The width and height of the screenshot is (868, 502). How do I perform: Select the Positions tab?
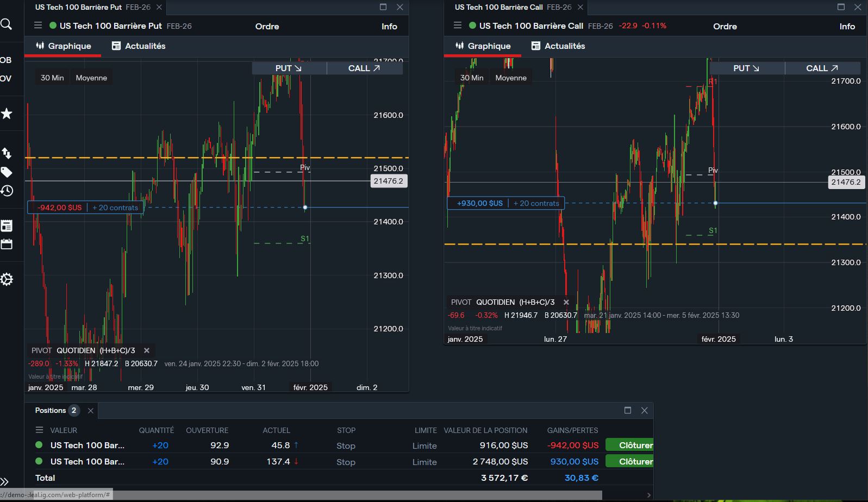point(57,410)
